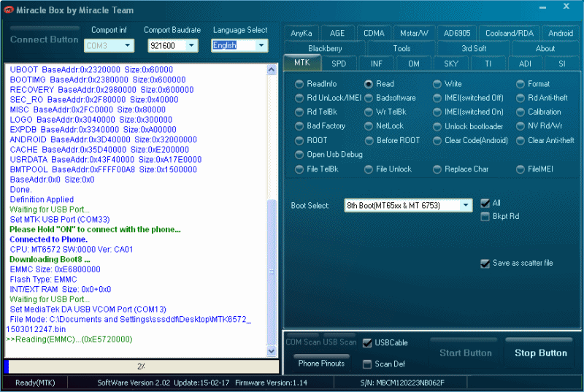This screenshot has height=392, width=584.
Task: Click the Connect Button
Action: [x=44, y=39]
